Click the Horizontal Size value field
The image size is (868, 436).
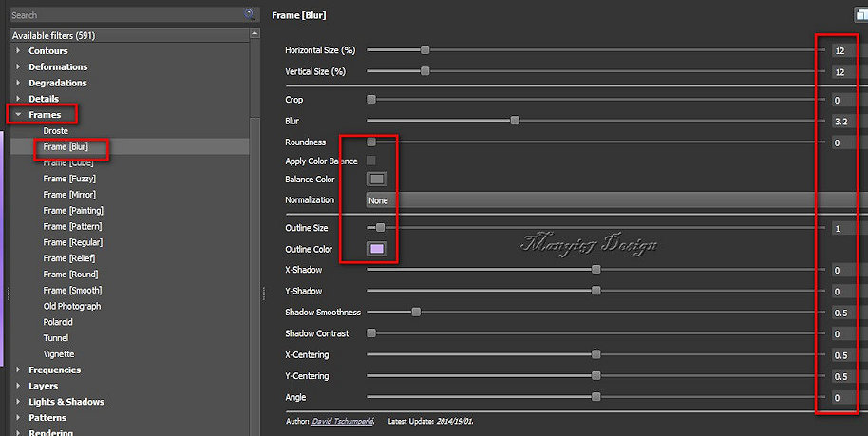(840, 50)
